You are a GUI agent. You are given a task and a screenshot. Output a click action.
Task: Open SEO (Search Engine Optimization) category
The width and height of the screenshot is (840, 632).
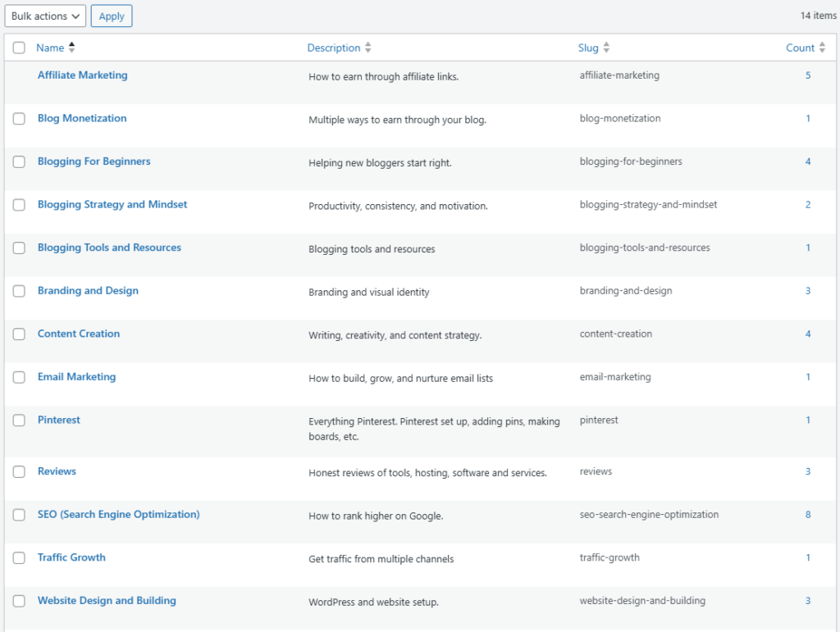coord(118,514)
